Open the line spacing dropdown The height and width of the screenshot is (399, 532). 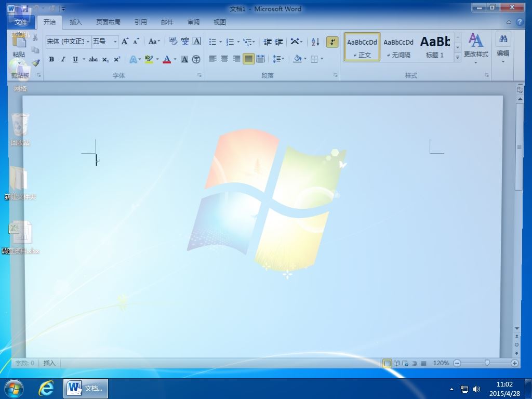(278, 59)
